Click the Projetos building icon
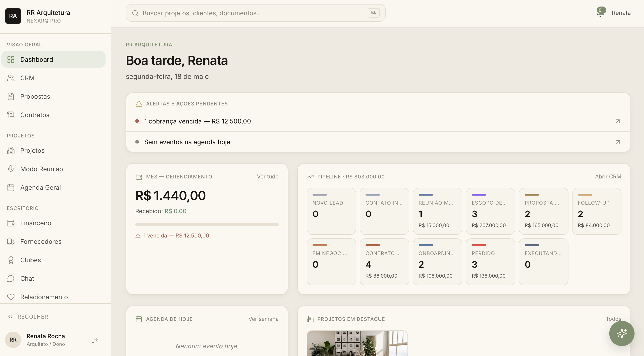644x356 pixels. (x=11, y=151)
